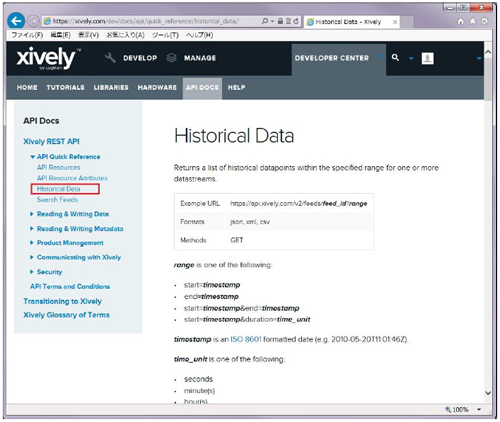This screenshot has height=422, width=500.
Task: Go to the HOME nav tab
Action: [27, 87]
